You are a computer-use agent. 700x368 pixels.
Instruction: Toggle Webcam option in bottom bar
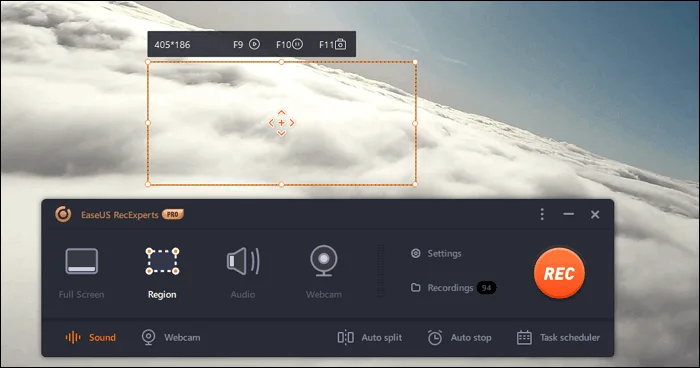171,337
